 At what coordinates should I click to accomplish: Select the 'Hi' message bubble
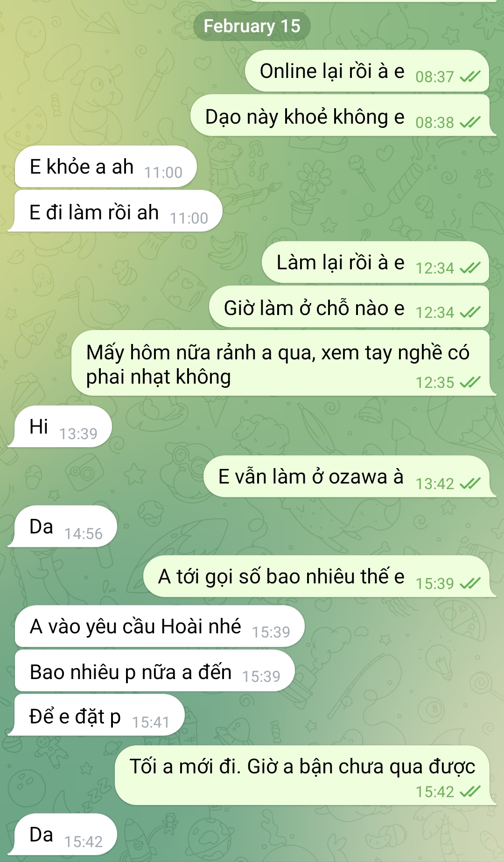pyautogui.click(x=60, y=427)
